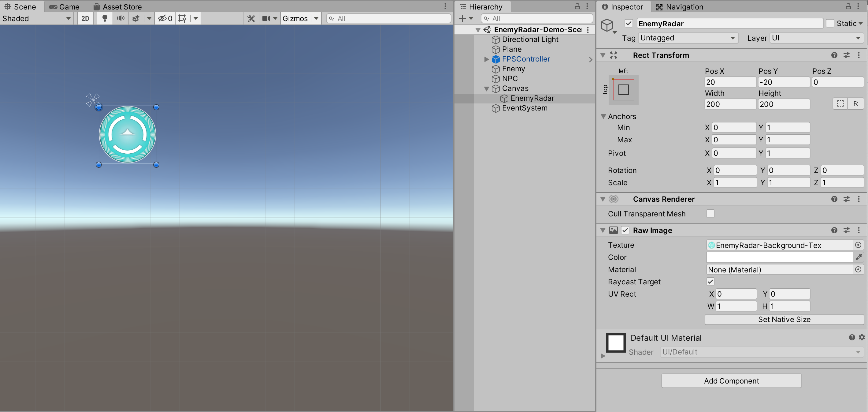Screen dimensions: 868x412
Task: Open the Gizmos visibility count toggle
Action: pos(165,18)
